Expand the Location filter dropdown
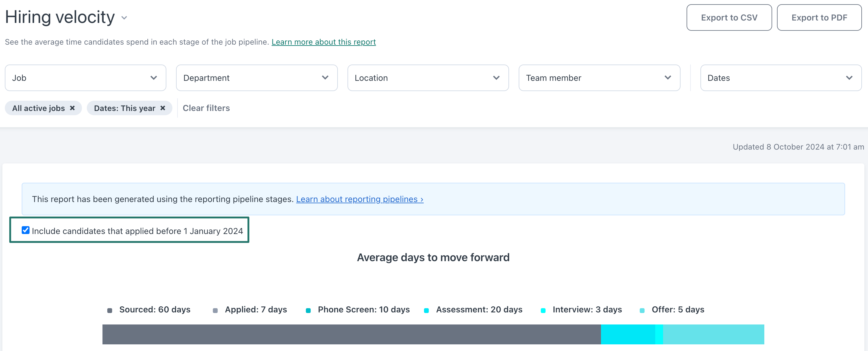 coord(428,78)
